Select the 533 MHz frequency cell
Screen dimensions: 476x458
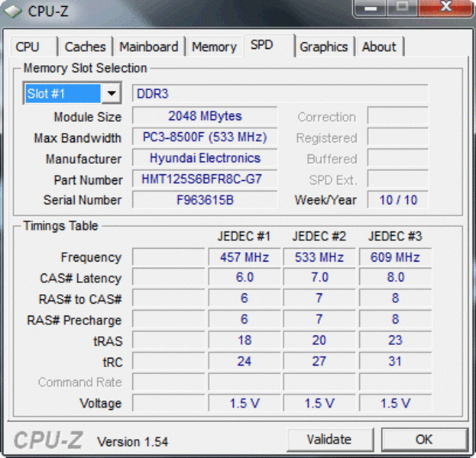point(319,257)
